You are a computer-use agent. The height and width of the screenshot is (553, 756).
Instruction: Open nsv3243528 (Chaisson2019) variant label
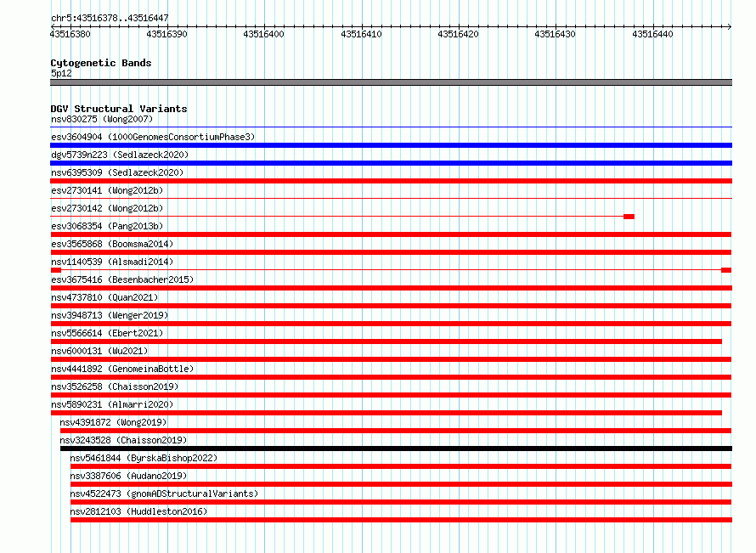(123, 440)
